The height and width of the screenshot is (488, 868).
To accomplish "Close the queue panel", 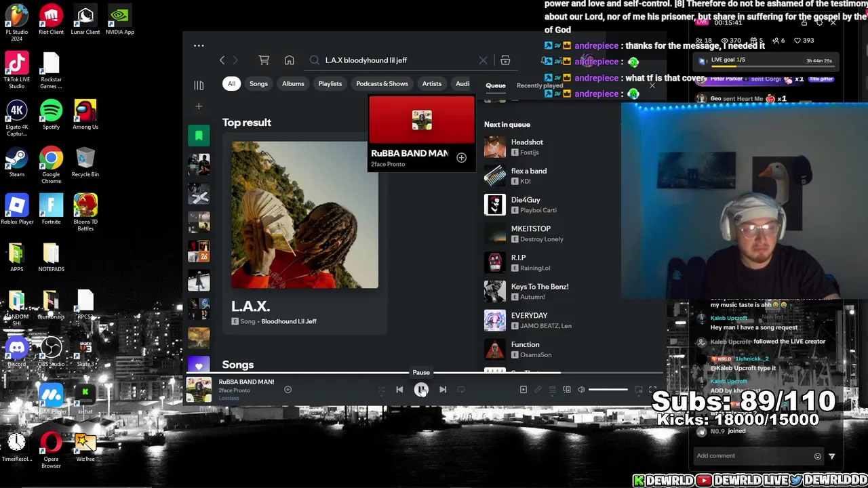I will [652, 85].
